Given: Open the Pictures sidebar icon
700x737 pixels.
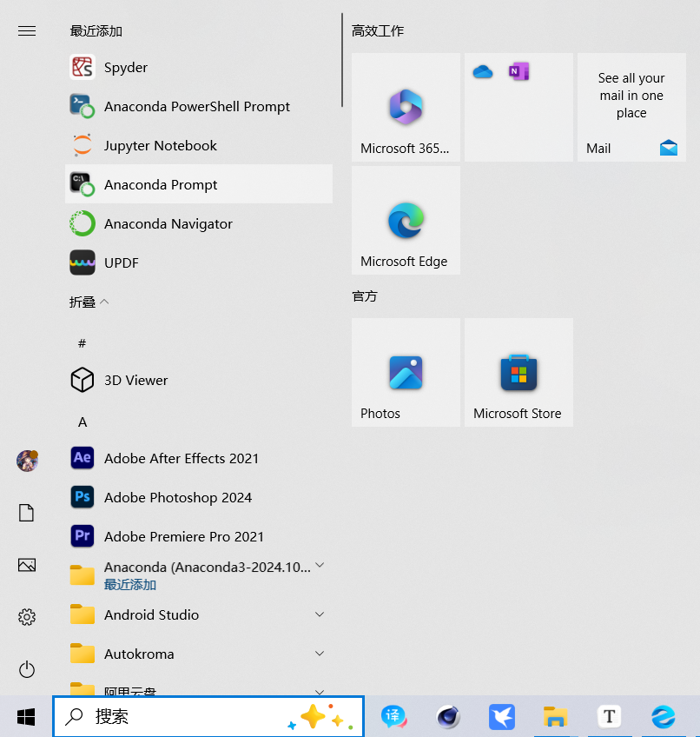Looking at the screenshot, I should click(27, 565).
